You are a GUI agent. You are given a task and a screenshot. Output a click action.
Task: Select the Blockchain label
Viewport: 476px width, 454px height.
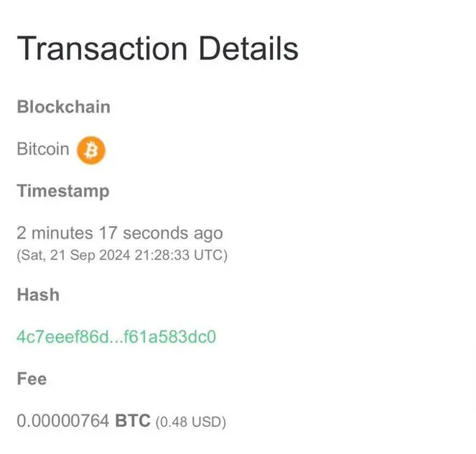[x=63, y=107]
